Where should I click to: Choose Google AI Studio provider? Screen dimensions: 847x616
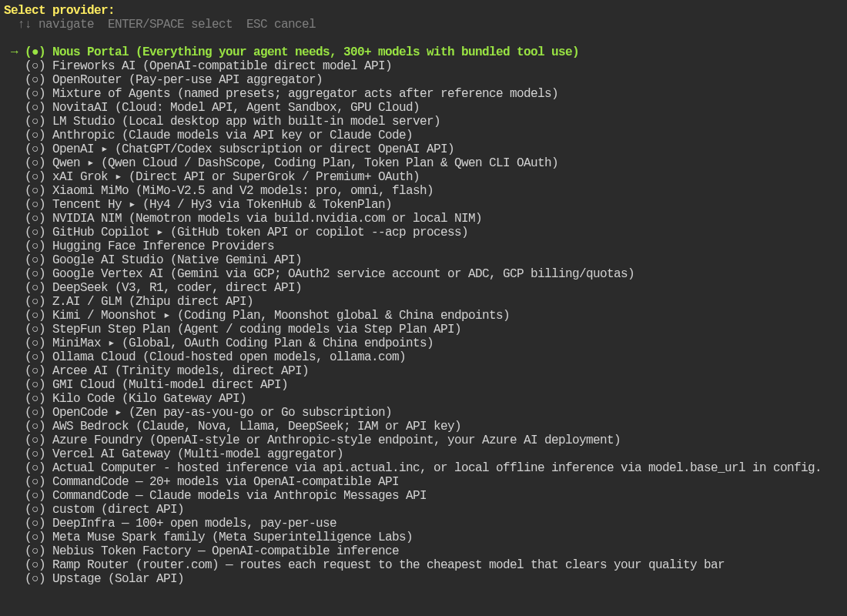pos(163,260)
